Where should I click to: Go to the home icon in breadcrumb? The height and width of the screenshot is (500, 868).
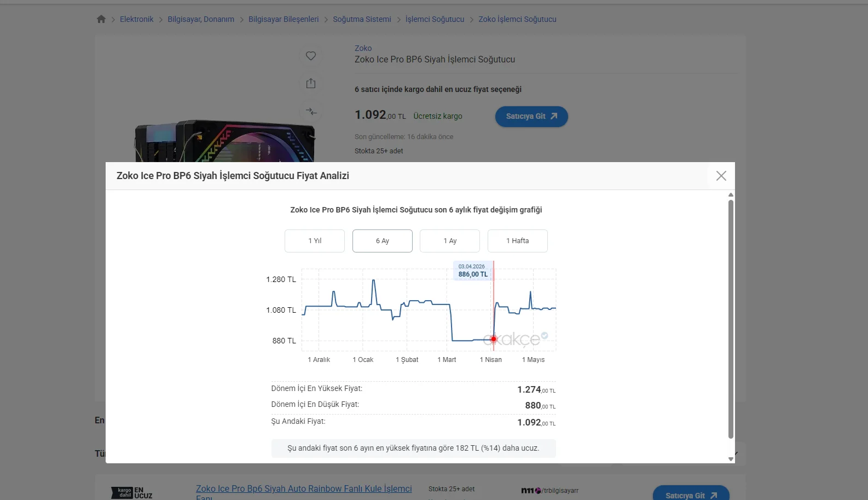coord(101,19)
